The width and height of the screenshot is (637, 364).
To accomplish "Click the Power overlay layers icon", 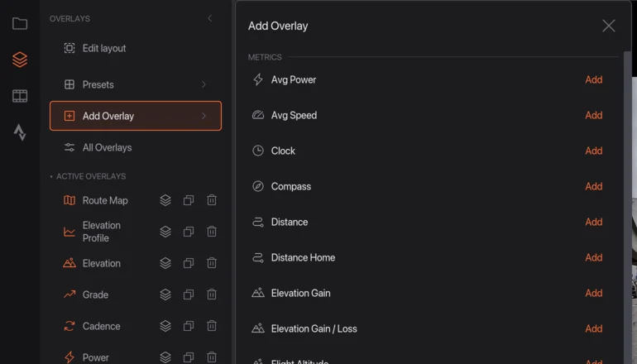I will [165, 357].
